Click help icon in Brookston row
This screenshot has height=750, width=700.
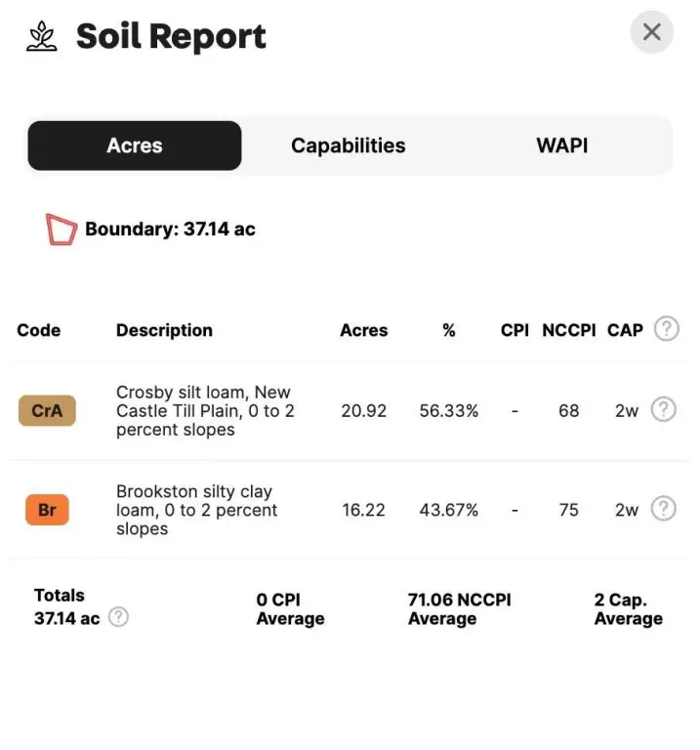click(663, 509)
